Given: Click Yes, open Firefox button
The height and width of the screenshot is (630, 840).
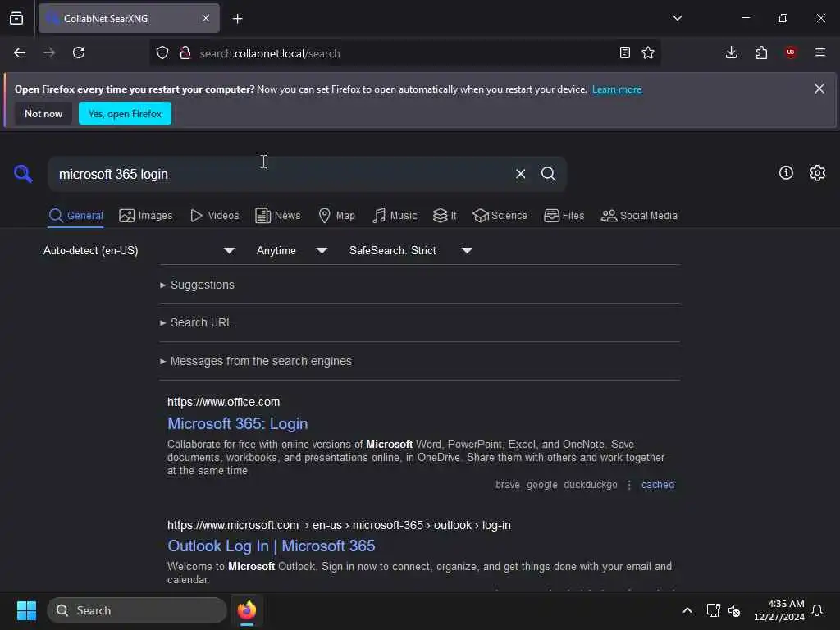Looking at the screenshot, I should (x=125, y=113).
